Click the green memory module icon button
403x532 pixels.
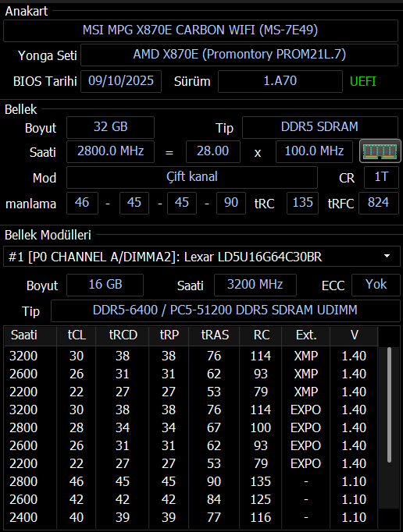tap(380, 151)
